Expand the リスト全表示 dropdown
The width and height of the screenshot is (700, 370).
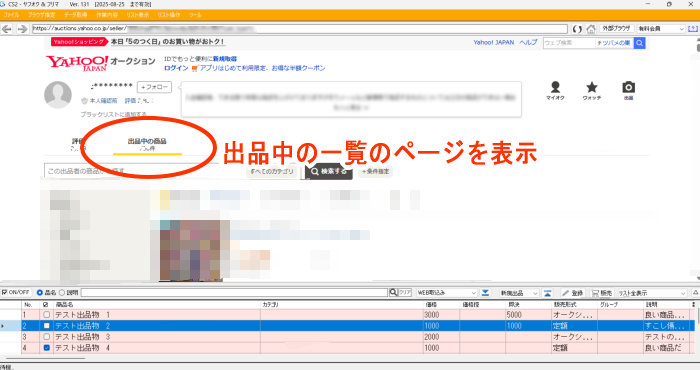(683, 293)
